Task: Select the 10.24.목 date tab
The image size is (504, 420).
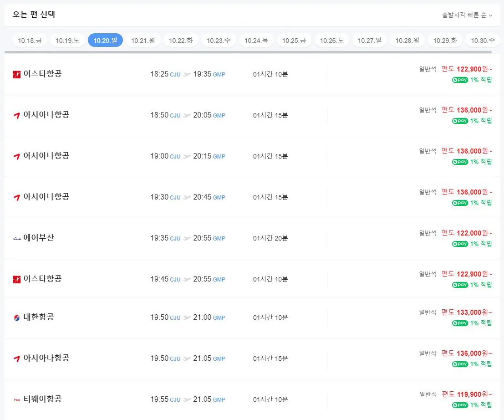Action: (x=256, y=40)
